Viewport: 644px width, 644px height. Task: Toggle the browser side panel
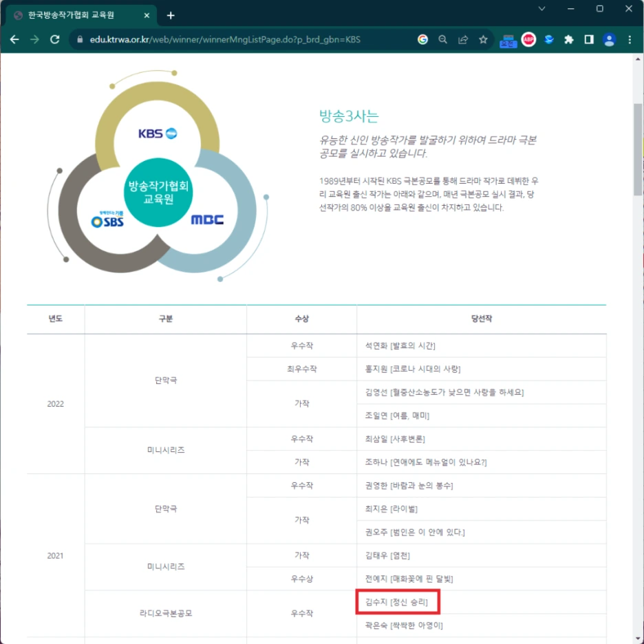tap(589, 39)
